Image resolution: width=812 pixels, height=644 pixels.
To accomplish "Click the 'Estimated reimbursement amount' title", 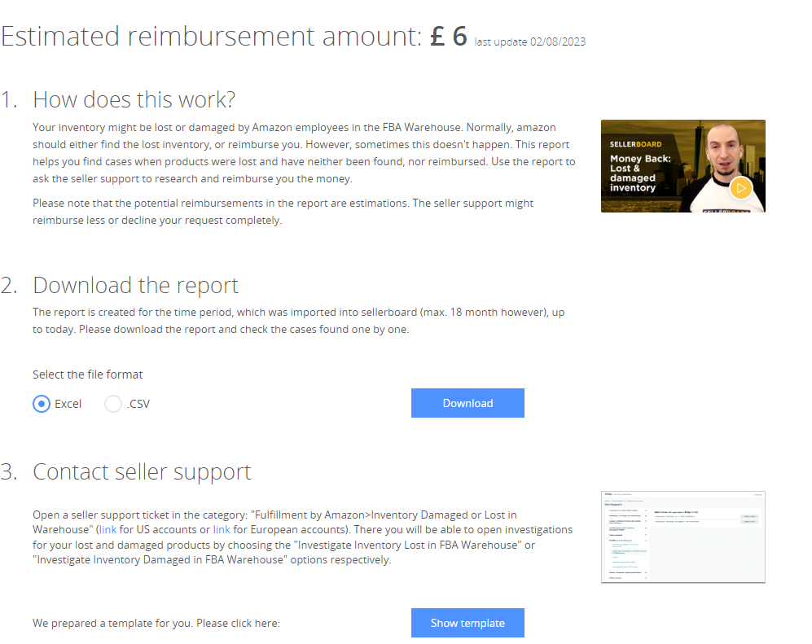I will click(x=210, y=37).
